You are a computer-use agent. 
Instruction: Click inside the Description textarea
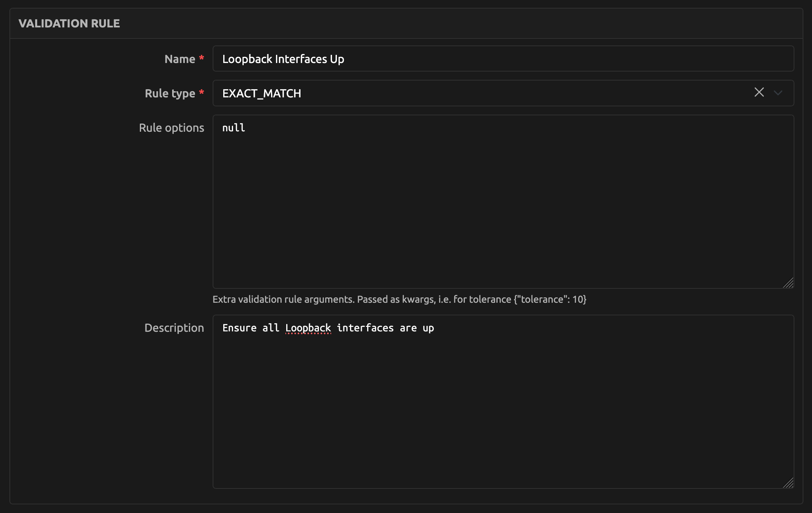[503, 405]
